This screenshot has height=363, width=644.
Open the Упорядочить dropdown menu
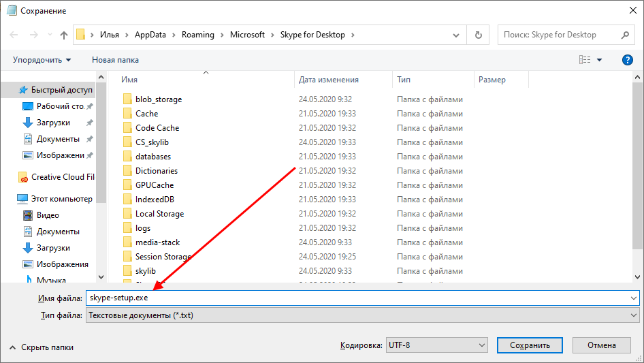pos(42,60)
